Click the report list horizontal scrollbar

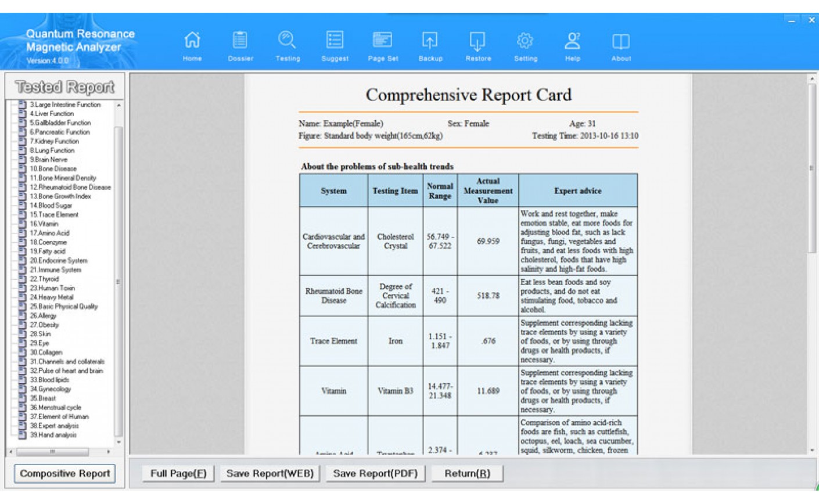52,451
